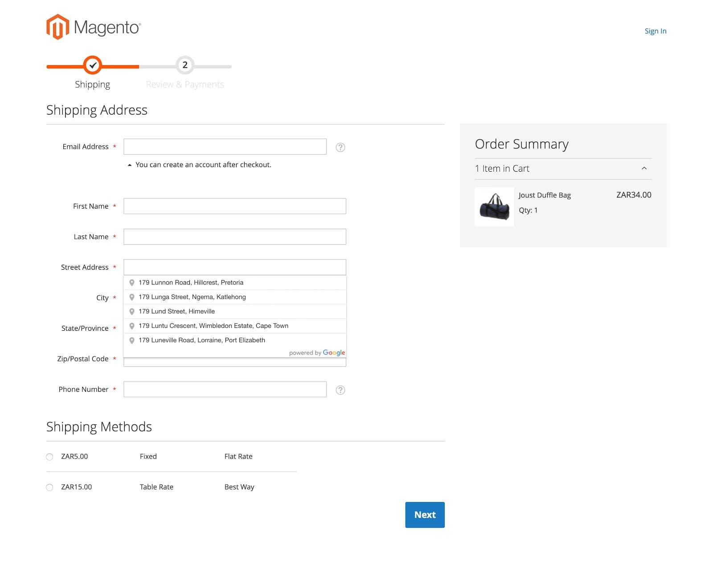Collapse the 1 Item in Cart section

pos(643,169)
